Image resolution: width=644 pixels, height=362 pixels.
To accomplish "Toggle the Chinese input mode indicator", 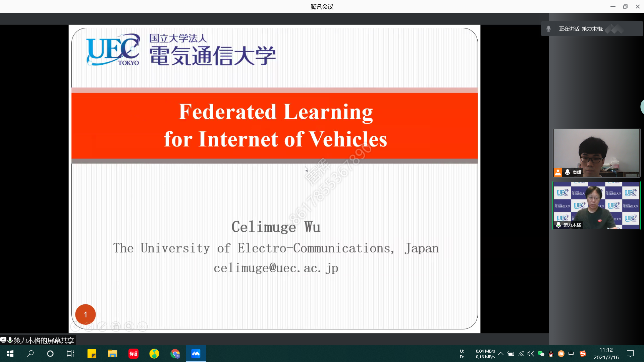I will (x=571, y=354).
